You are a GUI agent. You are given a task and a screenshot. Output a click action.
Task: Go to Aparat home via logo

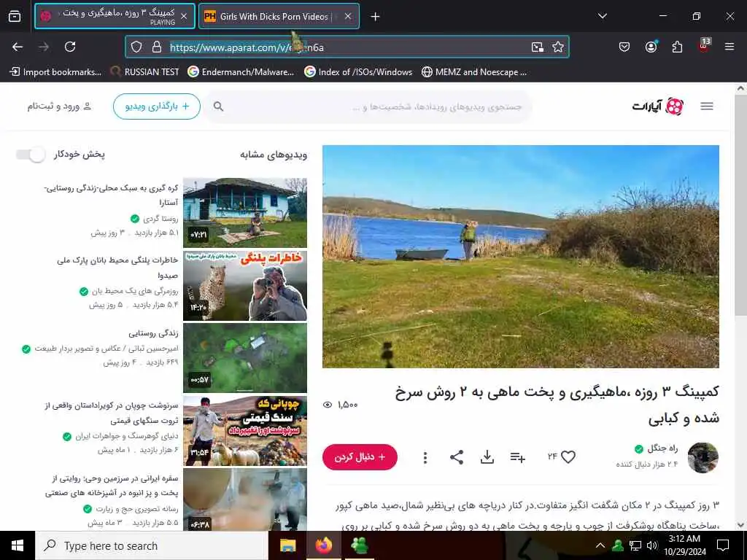click(x=658, y=106)
